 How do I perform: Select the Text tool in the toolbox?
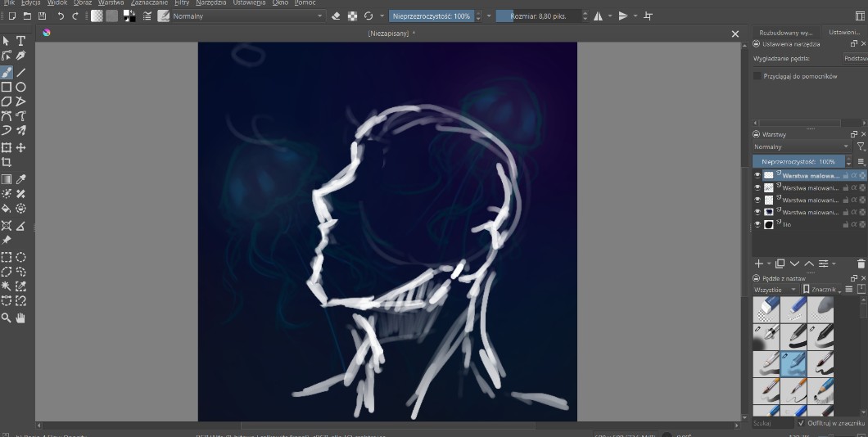pos(21,41)
